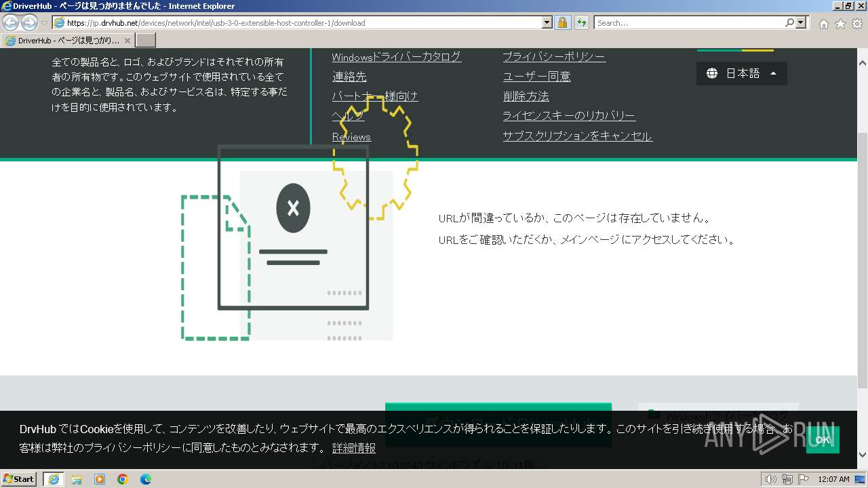Open the パートナー様向け link
The height and width of the screenshot is (488, 868).
pyautogui.click(x=375, y=96)
